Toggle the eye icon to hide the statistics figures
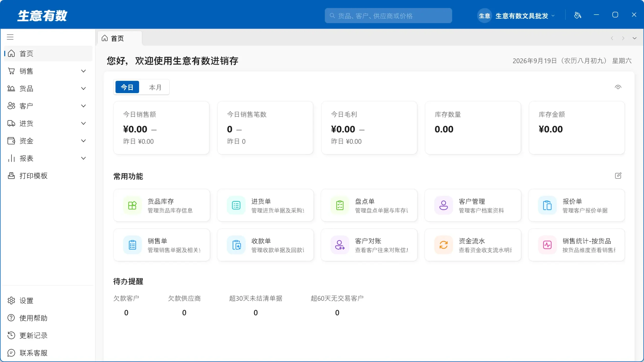Image resolution: width=644 pixels, height=362 pixels. (x=618, y=87)
